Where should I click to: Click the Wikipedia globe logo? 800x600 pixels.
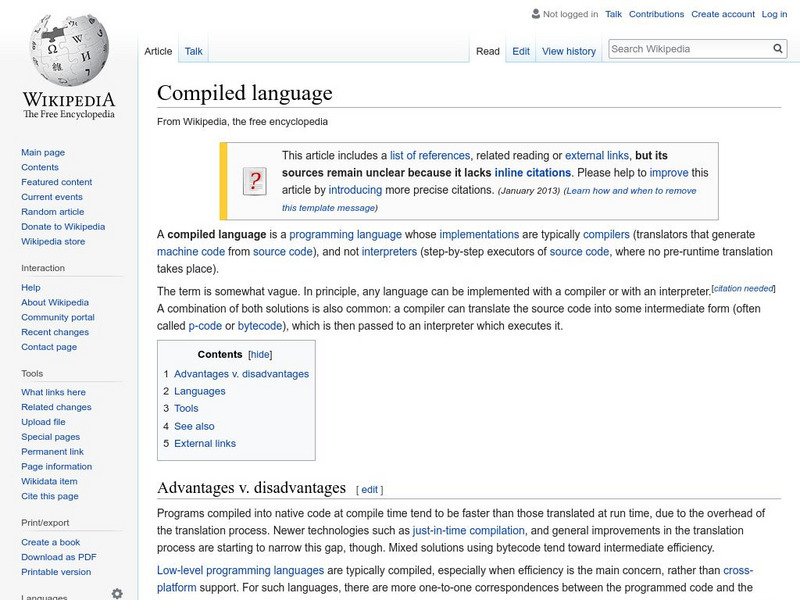click(x=69, y=49)
